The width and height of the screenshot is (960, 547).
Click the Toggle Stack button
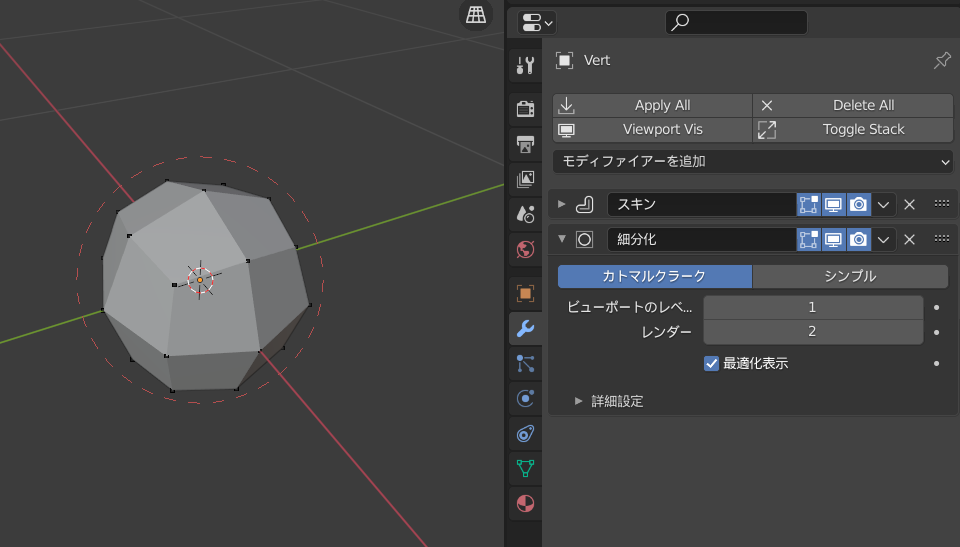tap(853, 129)
